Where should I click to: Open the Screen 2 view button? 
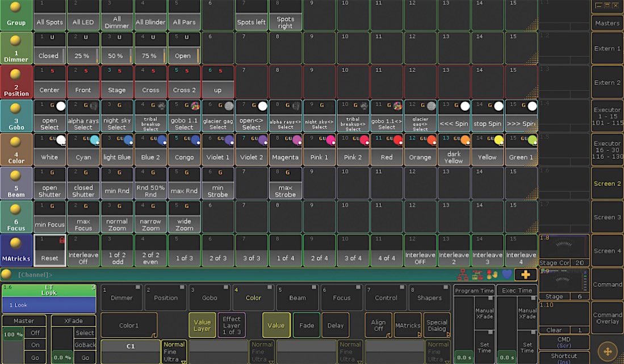tap(608, 183)
